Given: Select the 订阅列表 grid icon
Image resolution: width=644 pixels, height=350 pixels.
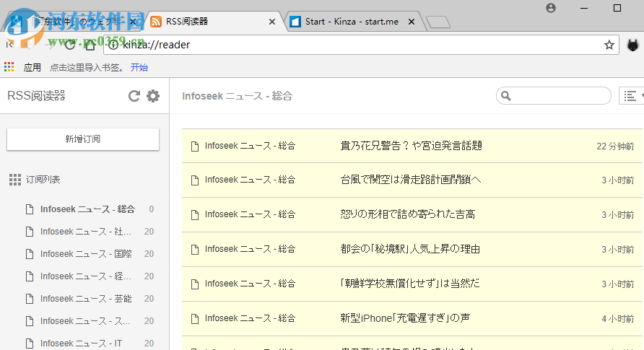Looking at the screenshot, I should 15,180.
